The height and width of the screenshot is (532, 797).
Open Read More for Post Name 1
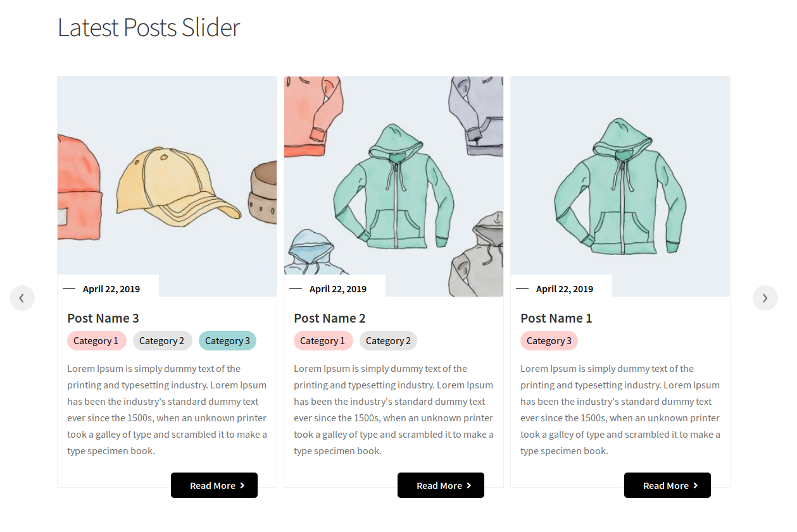tap(667, 485)
